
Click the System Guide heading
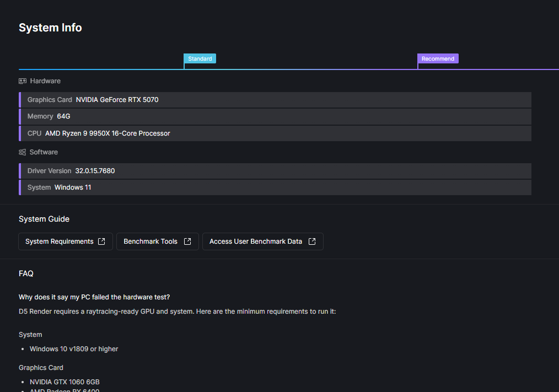point(44,219)
